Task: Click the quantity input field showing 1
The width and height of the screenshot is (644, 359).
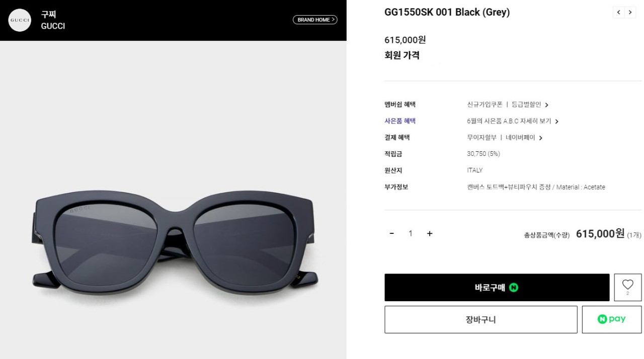Action: point(411,233)
